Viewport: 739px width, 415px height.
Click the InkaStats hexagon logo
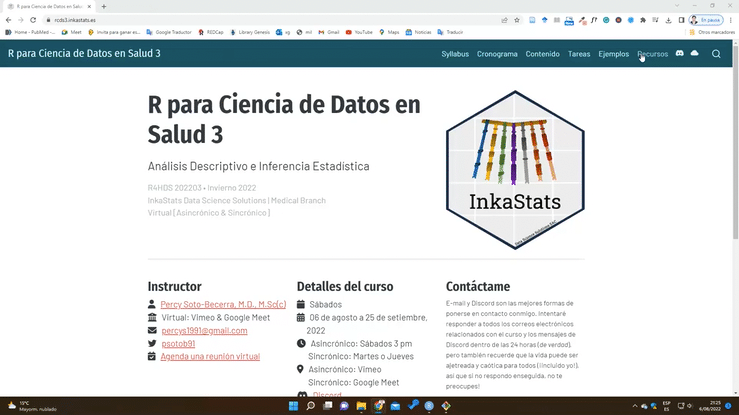point(514,169)
